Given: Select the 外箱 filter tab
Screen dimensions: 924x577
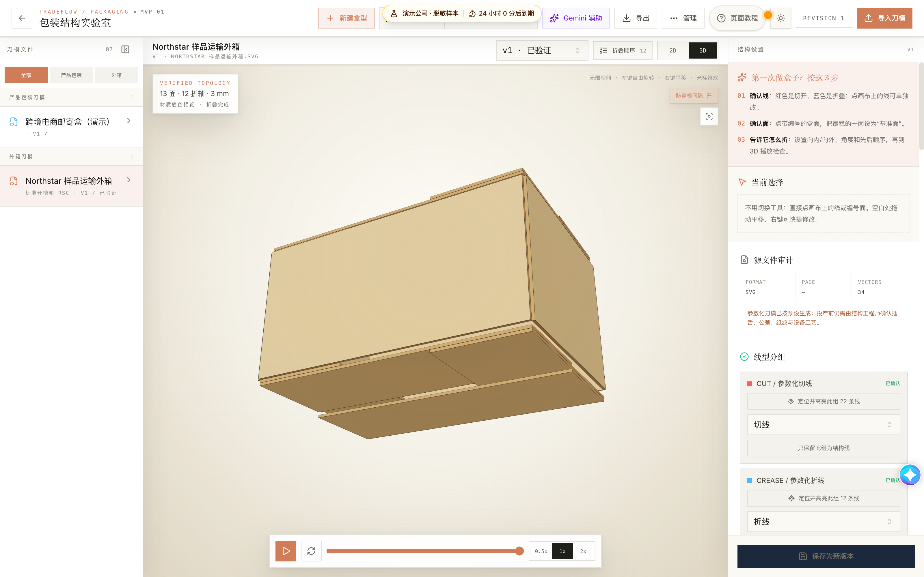Looking at the screenshot, I should (116, 75).
